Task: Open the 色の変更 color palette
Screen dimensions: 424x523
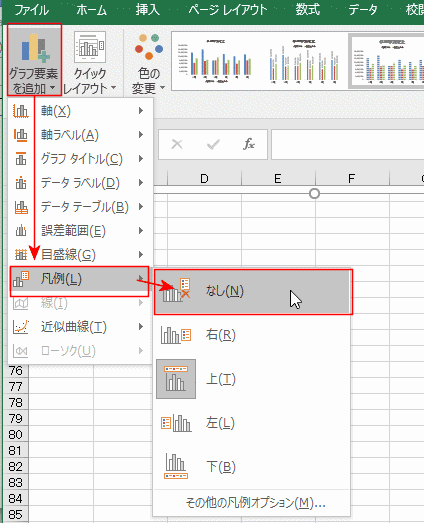Action: coord(148,63)
